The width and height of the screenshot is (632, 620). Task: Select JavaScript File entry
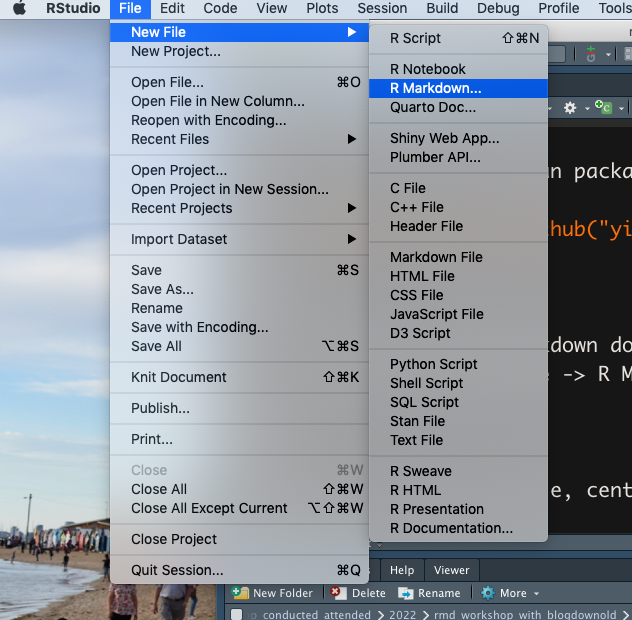coord(458,314)
